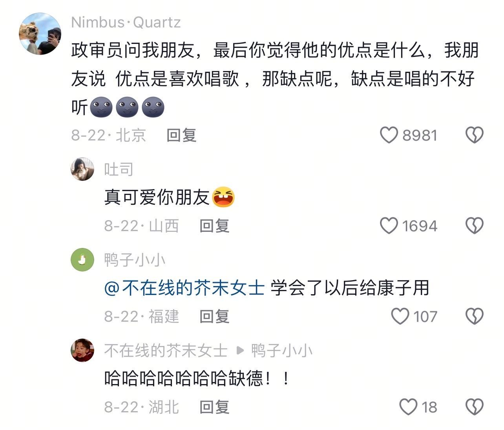Open Nimbus·Quartz profile avatar
Image resolution: width=504 pixels, height=430 pixels.
[x=40, y=34]
